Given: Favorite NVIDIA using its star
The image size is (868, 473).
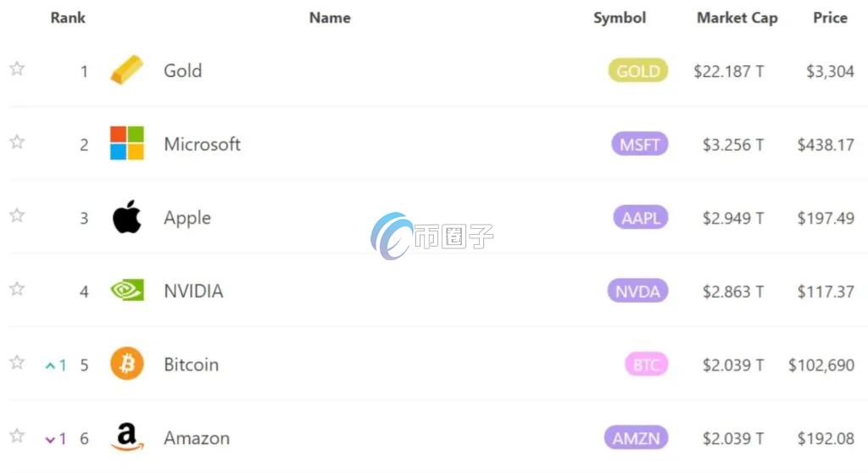Looking at the screenshot, I should (x=17, y=289).
